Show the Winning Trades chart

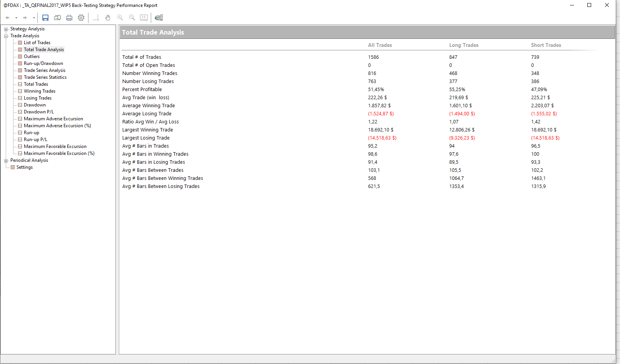[x=39, y=91]
